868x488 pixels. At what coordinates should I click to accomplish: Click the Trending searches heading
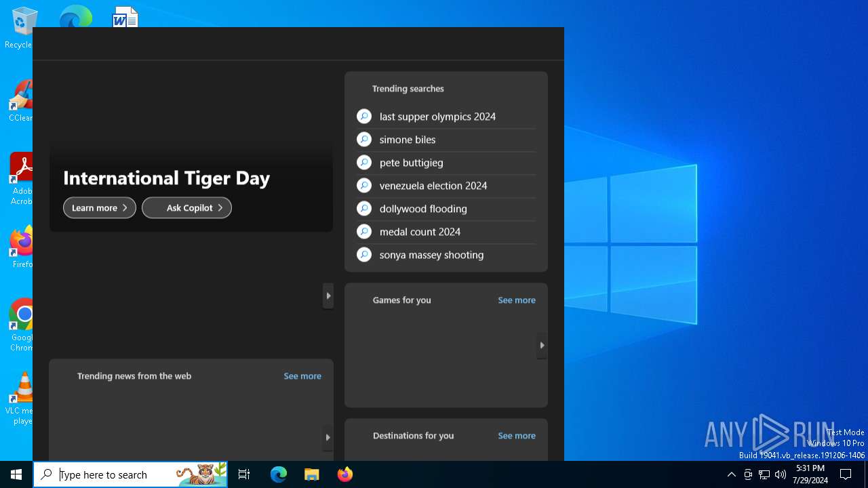click(x=408, y=89)
